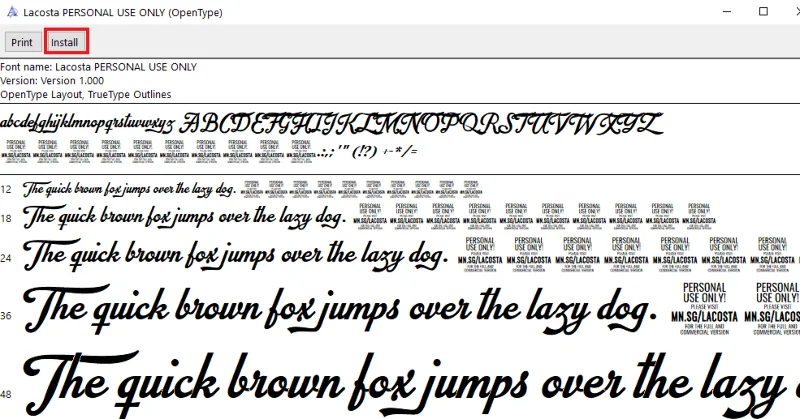Viewport: 800px width, 419px height.
Task: Click the 48-point quick brown fox sample
Action: tap(411, 384)
